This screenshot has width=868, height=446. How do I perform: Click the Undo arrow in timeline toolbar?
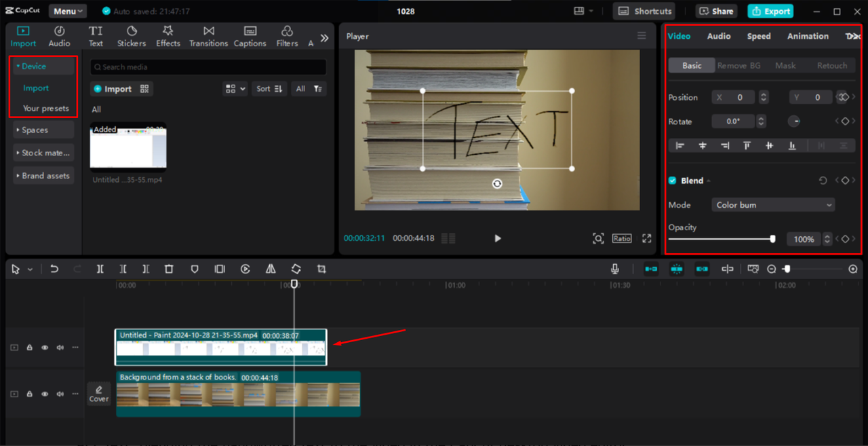[x=54, y=269]
